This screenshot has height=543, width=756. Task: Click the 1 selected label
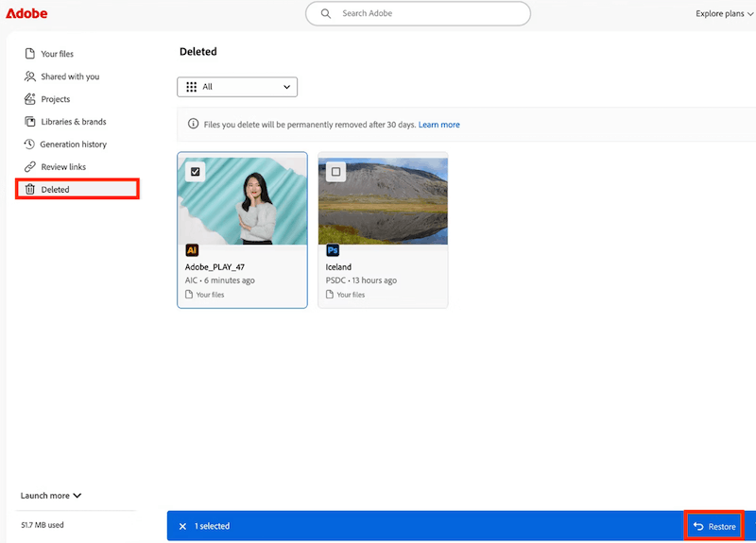pos(212,526)
